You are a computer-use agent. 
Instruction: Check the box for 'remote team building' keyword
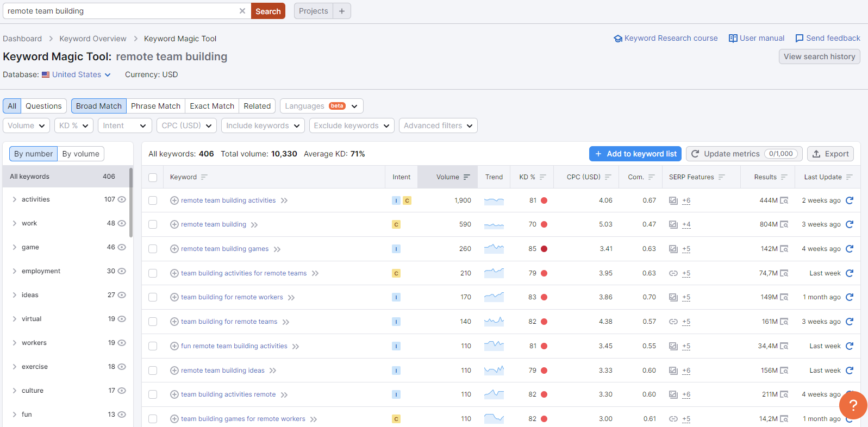pos(153,224)
